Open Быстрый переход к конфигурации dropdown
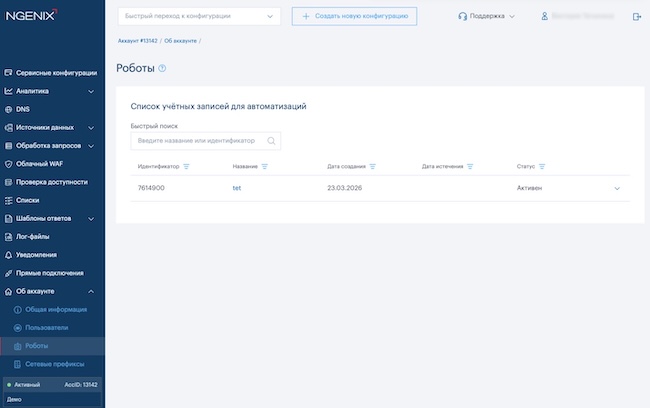Image resolution: width=650 pixels, height=408 pixels. 199,17
